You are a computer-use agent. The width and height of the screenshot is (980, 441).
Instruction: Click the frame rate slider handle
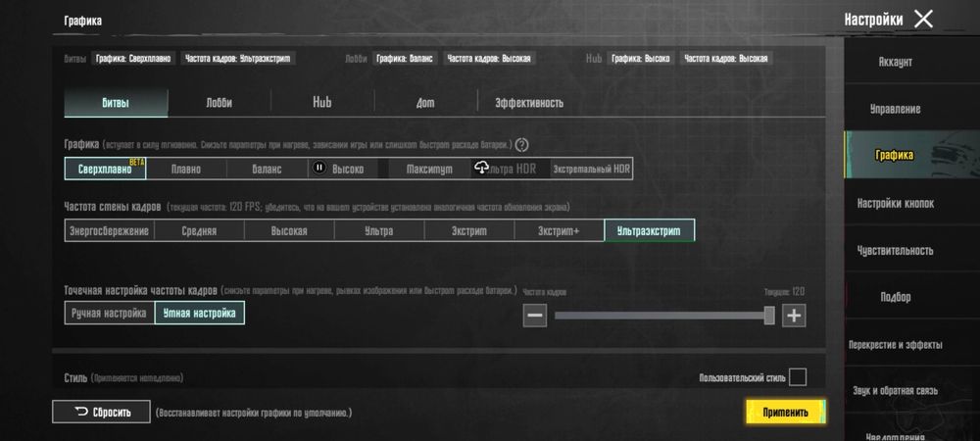(769, 316)
